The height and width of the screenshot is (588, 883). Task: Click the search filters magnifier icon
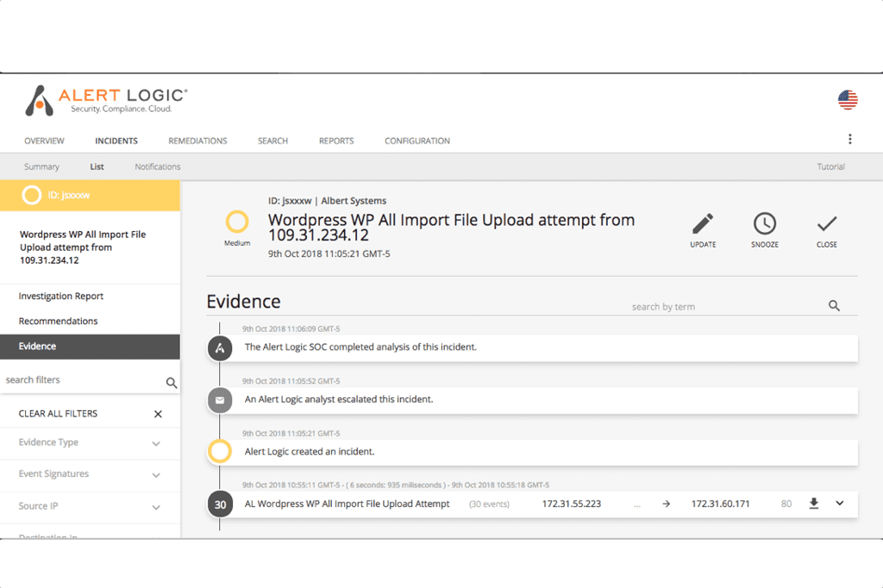(x=172, y=383)
